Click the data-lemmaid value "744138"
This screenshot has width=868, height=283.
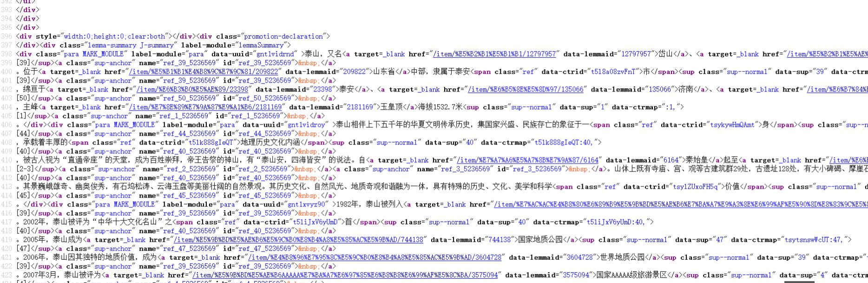[499, 240]
